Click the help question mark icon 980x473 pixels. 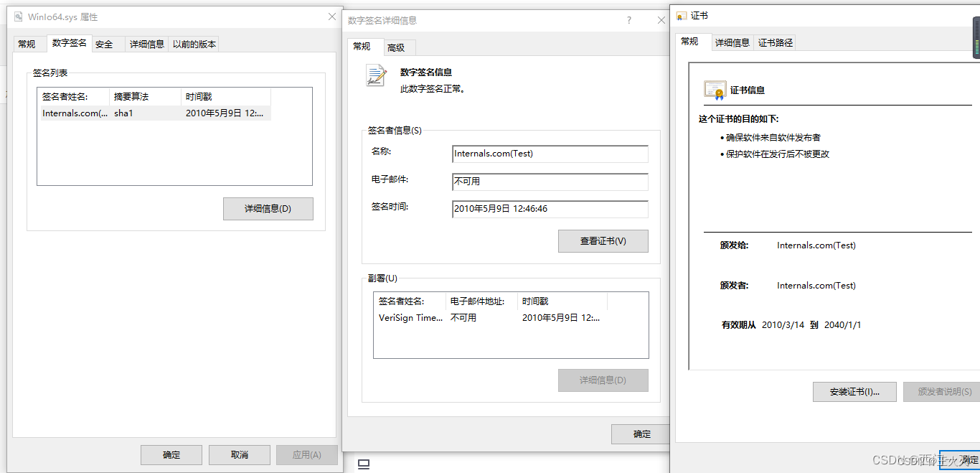pos(628,20)
